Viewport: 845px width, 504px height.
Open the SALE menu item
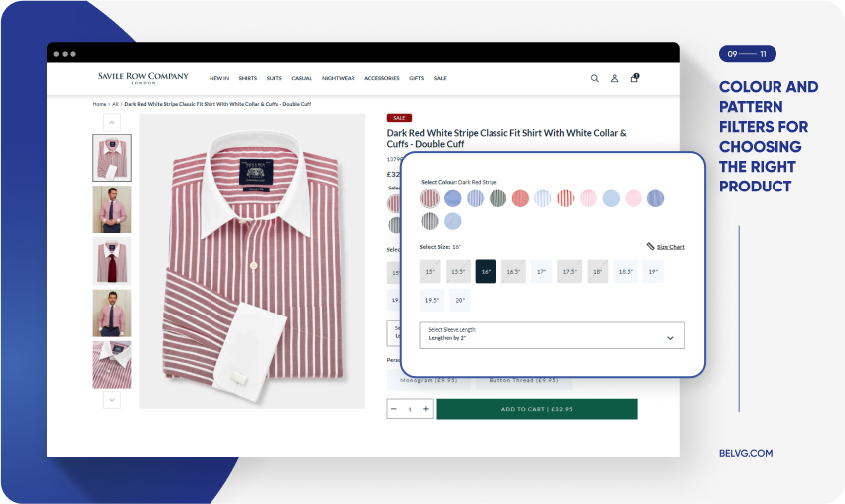pyautogui.click(x=440, y=78)
